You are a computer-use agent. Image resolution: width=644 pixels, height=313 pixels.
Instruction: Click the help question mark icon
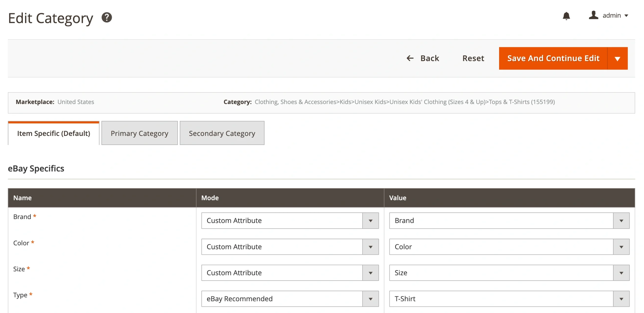point(107,18)
